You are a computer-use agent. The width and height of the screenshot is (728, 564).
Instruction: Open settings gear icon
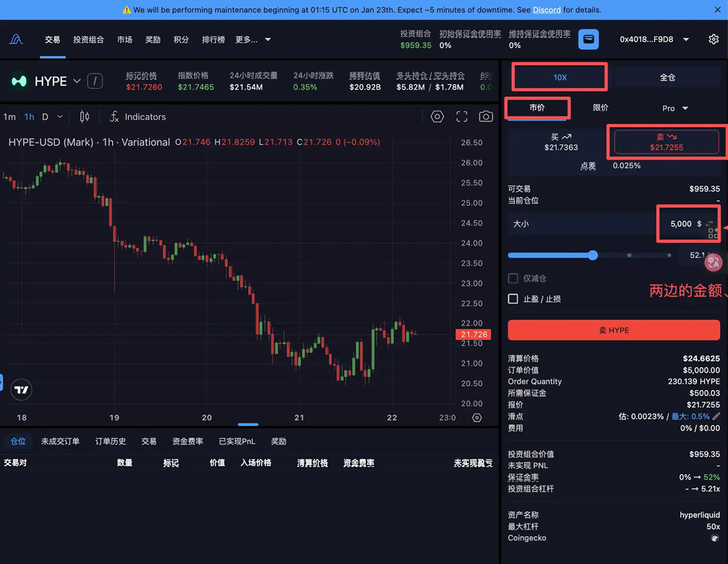[714, 39]
